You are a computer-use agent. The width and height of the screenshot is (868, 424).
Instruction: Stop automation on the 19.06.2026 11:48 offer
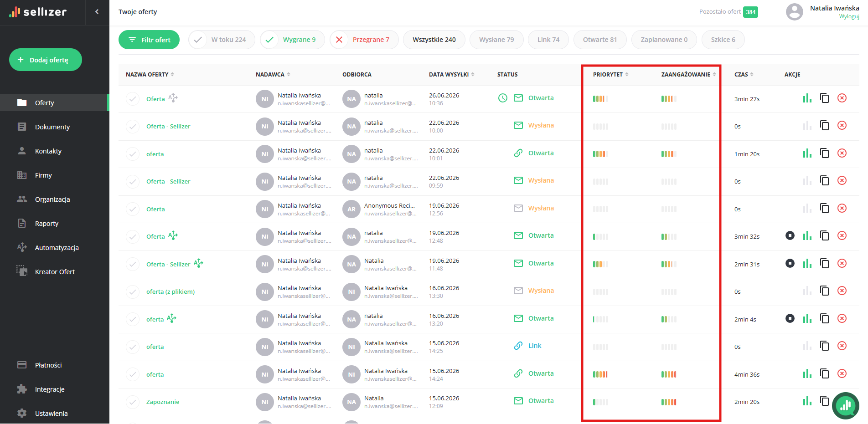[790, 263]
